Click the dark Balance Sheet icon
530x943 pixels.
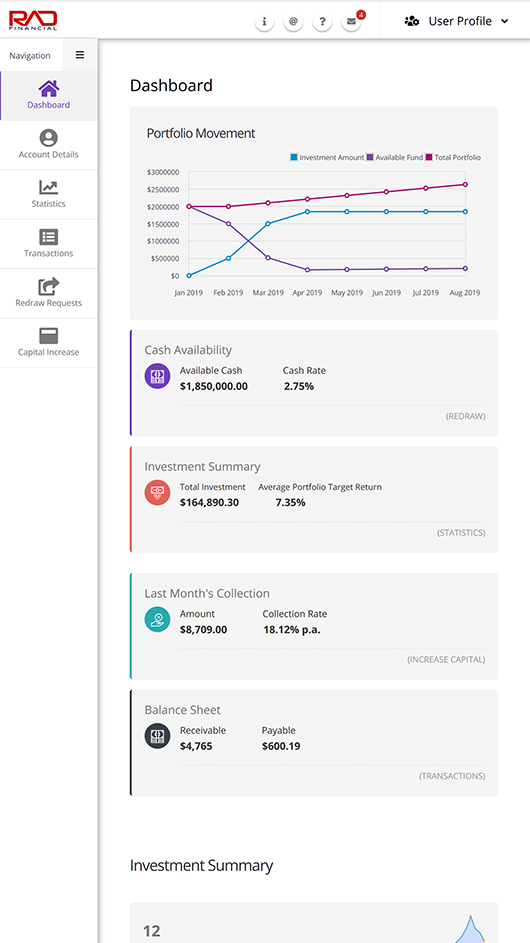click(x=157, y=736)
